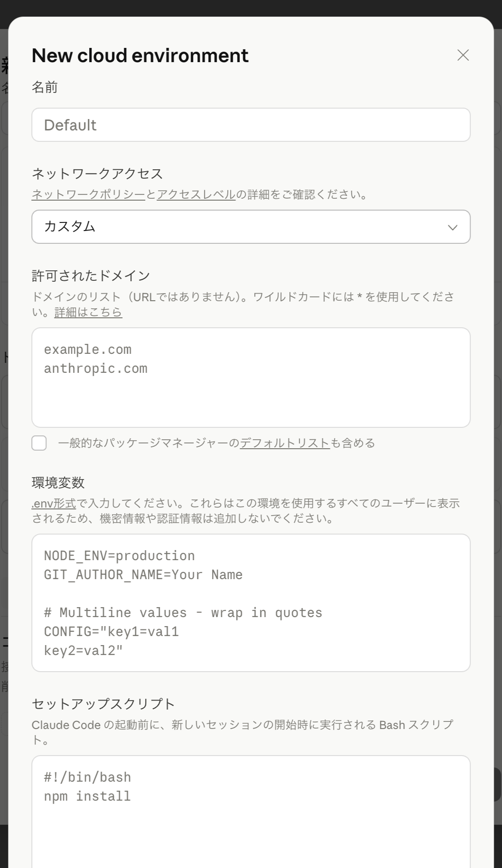Click the GIT_AUTHOR_NAME line
Viewport: 502px width, 868px height.
(142, 574)
